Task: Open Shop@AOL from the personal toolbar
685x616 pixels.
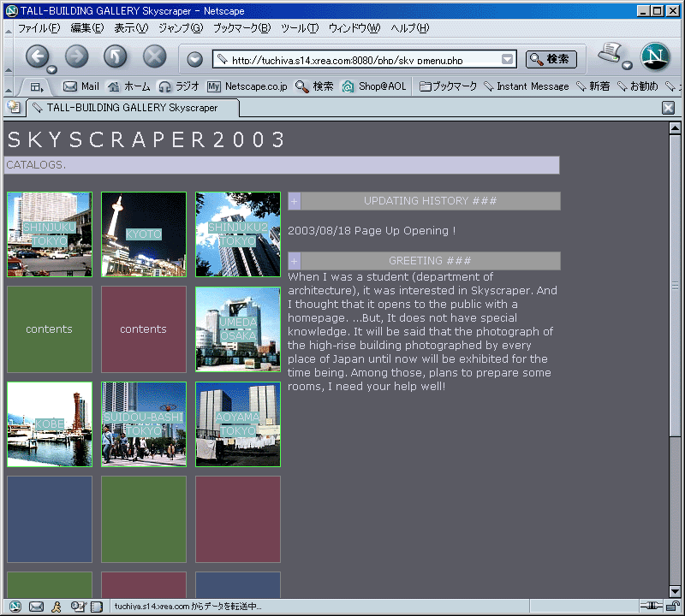Action: coord(374,86)
